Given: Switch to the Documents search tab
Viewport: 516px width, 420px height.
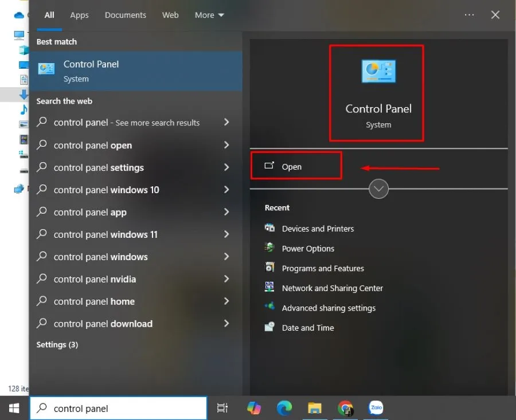Looking at the screenshot, I should 125,15.
